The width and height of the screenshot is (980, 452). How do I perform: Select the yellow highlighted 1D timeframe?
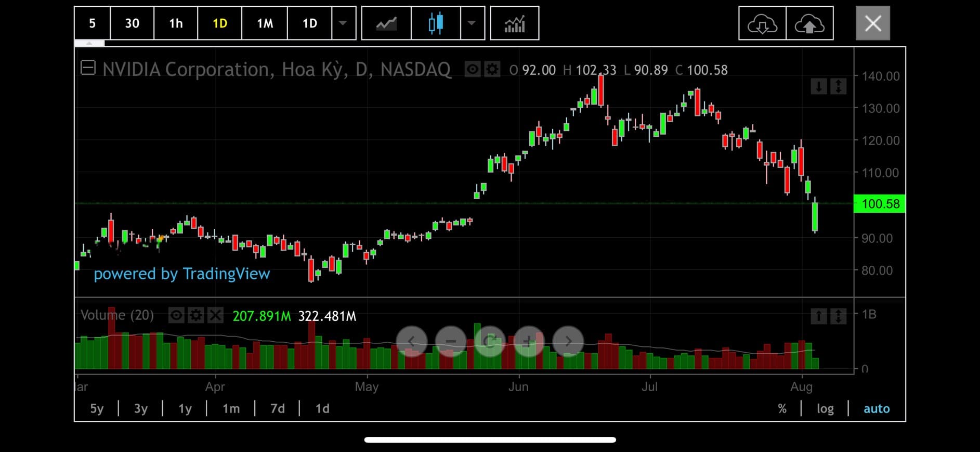[x=220, y=23]
